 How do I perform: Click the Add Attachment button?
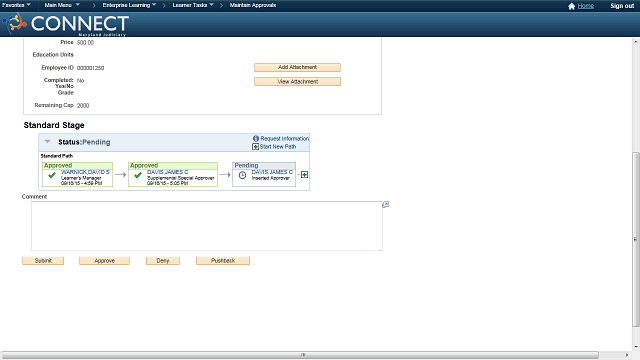297,67
